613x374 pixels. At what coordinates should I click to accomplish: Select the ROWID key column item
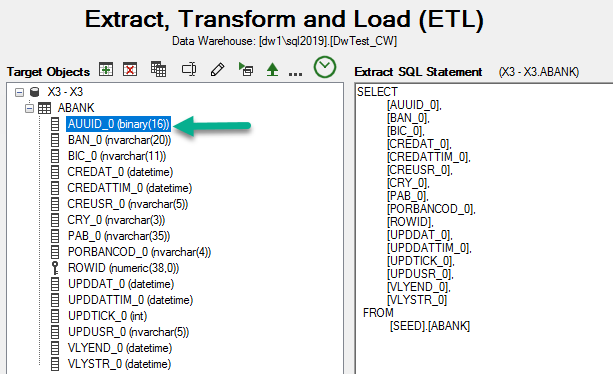(x=124, y=268)
